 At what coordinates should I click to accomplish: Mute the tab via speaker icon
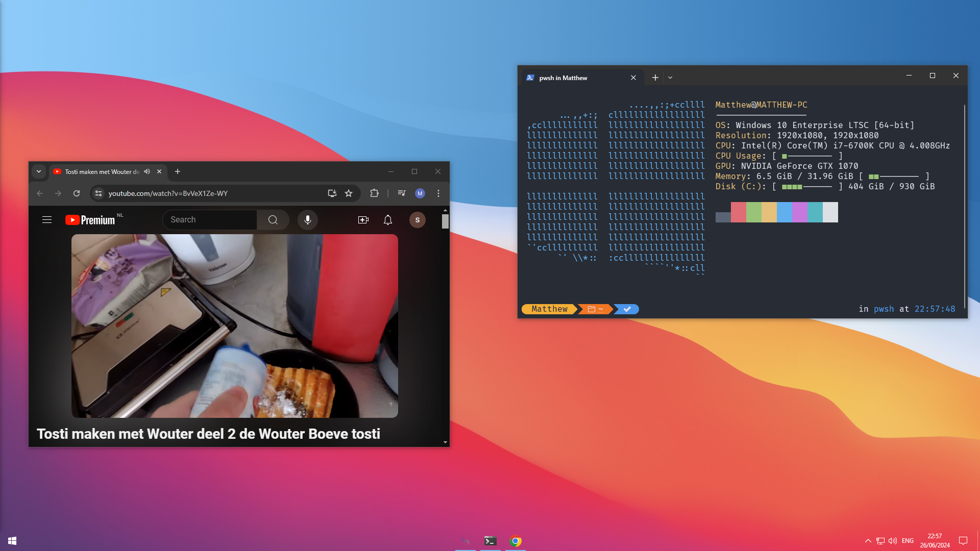click(x=147, y=172)
